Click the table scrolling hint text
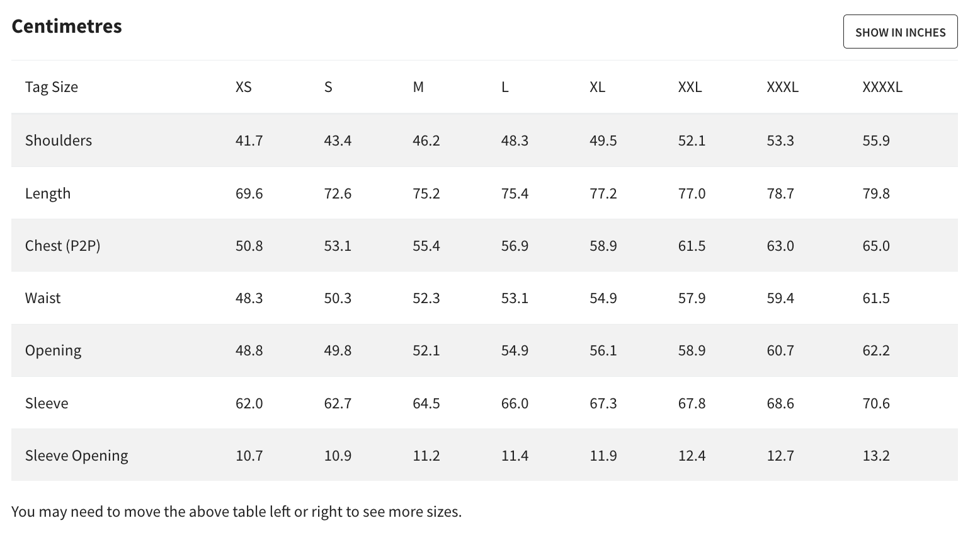The image size is (980, 547). 237,512
